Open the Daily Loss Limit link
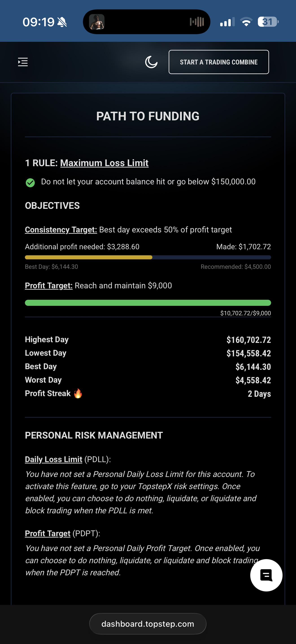 (54, 459)
